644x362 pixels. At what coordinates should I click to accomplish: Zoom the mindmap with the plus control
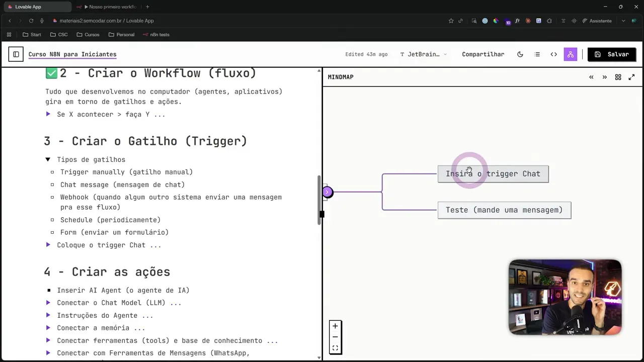tap(335, 326)
